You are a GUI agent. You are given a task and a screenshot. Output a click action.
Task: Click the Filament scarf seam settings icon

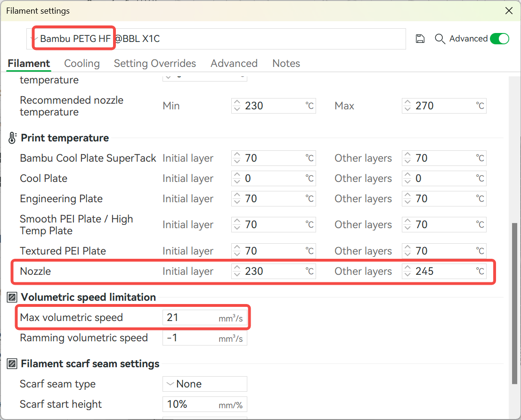[x=12, y=363]
